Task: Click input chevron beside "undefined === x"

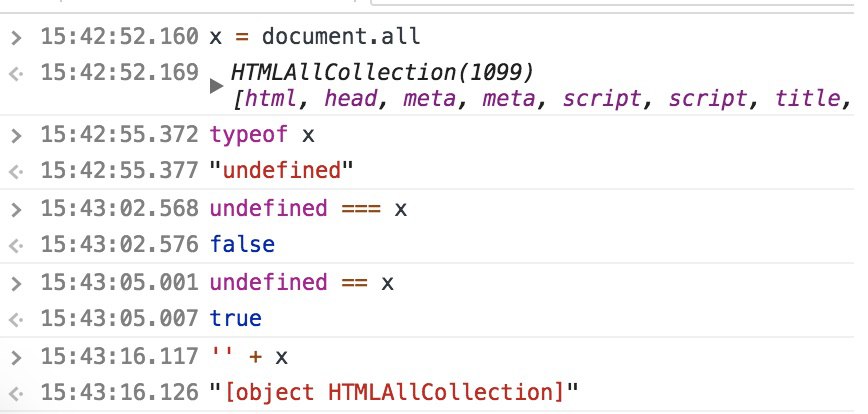Action: [15, 209]
